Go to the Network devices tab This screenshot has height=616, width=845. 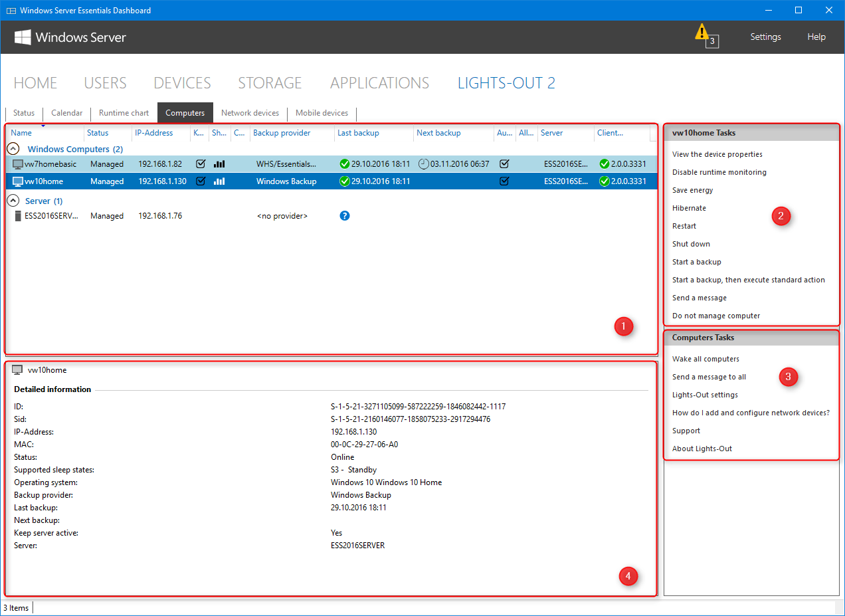coord(250,113)
